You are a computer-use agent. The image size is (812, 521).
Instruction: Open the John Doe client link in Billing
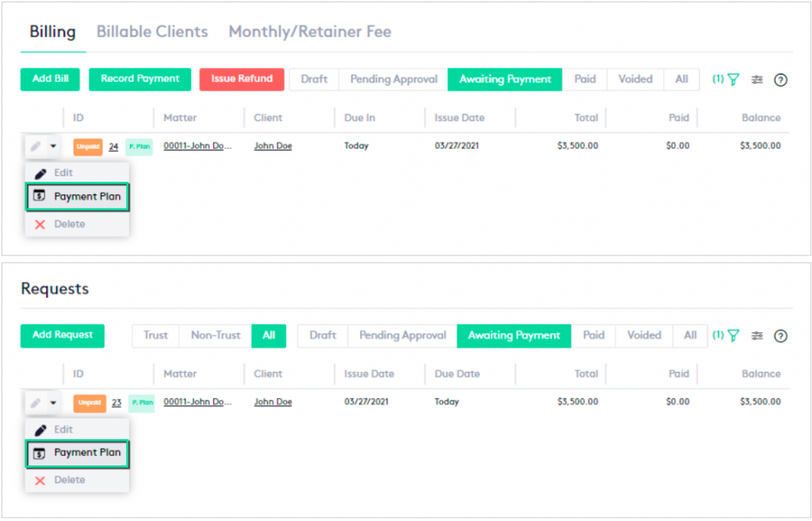273,146
